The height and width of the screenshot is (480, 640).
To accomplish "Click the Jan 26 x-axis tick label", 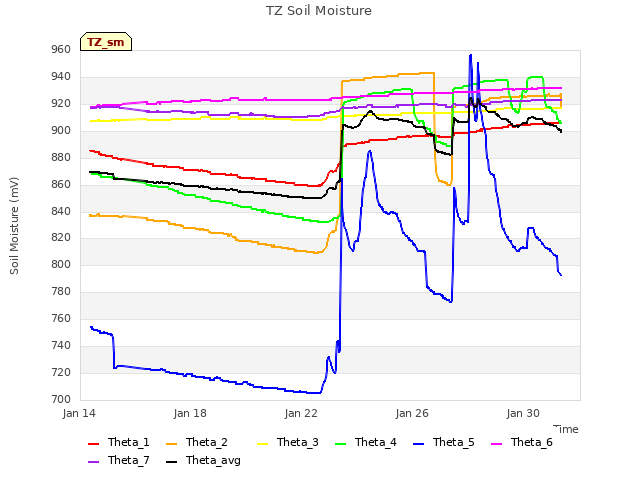I will tap(412, 413).
